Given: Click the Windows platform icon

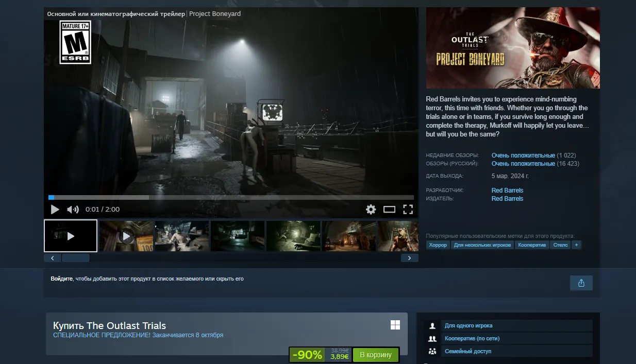Looking at the screenshot, I should tap(395, 325).
